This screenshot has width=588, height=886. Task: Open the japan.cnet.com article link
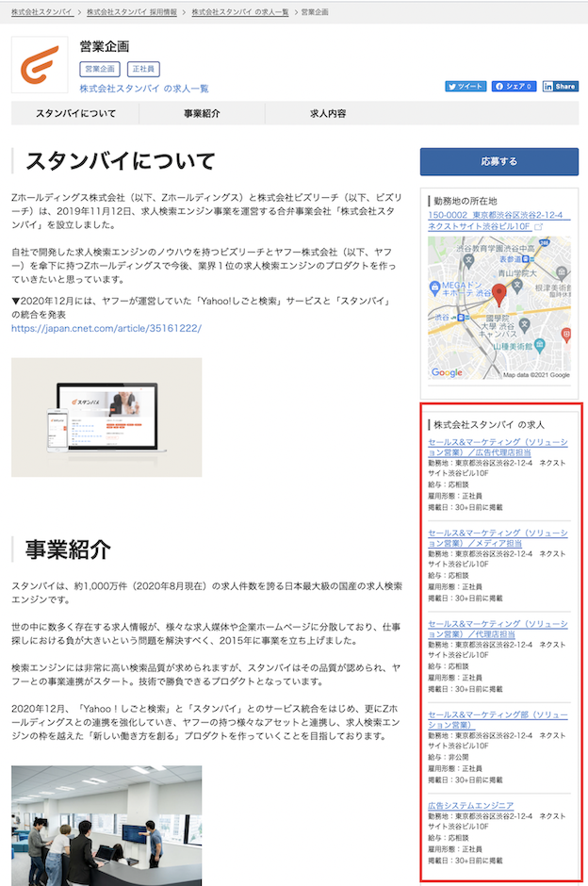click(106, 328)
